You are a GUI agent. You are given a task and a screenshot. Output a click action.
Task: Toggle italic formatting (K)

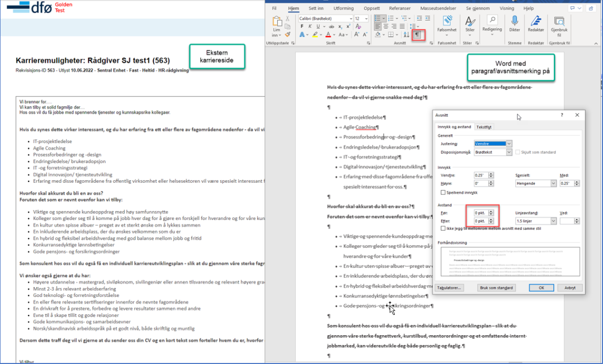[x=310, y=27]
